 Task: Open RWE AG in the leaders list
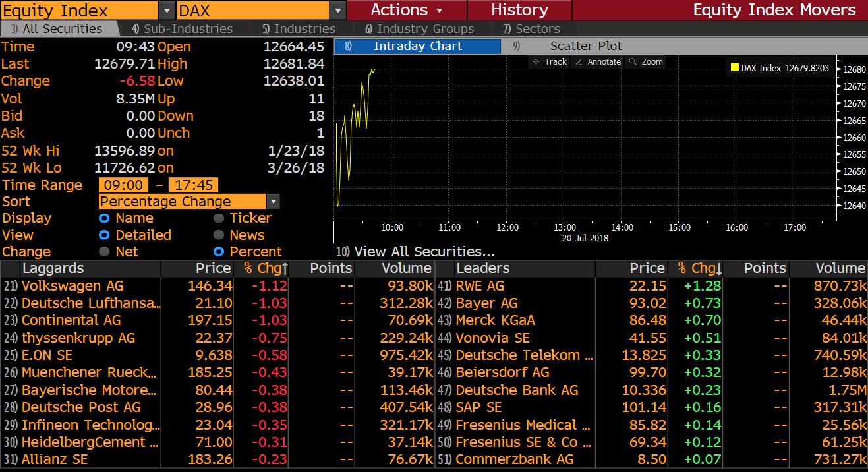pos(480,286)
